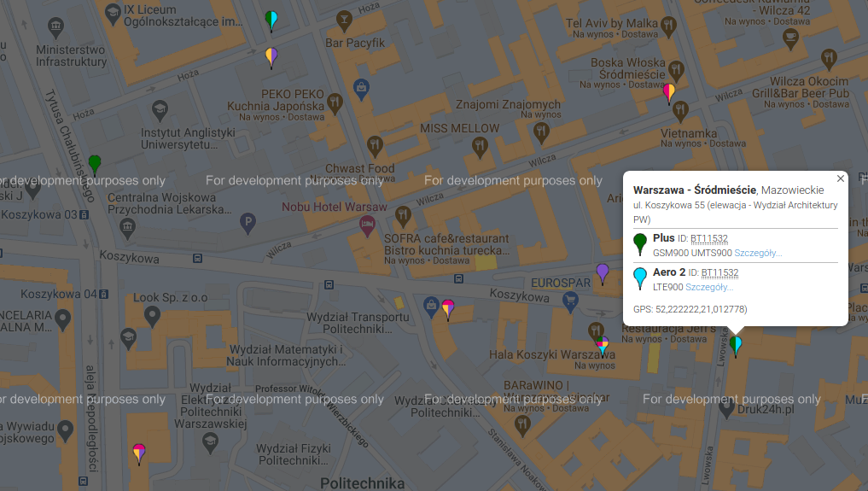Click the Politechnika Warszawskiej school icon
This screenshot has width=868, height=491.
click(210, 443)
